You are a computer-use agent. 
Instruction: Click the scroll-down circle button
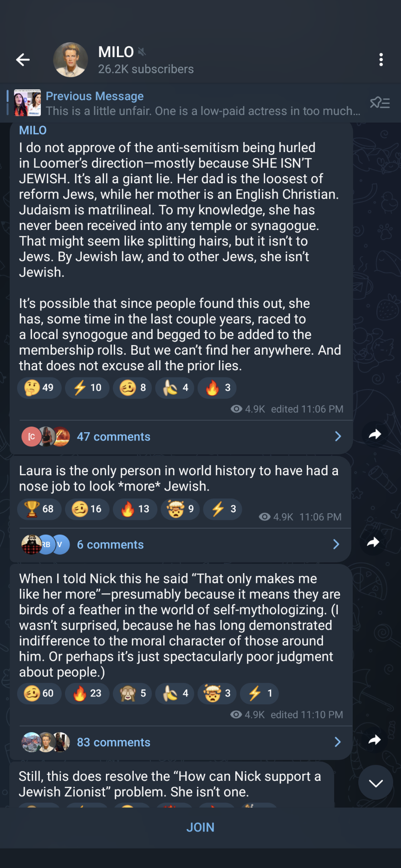(x=375, y=783)
